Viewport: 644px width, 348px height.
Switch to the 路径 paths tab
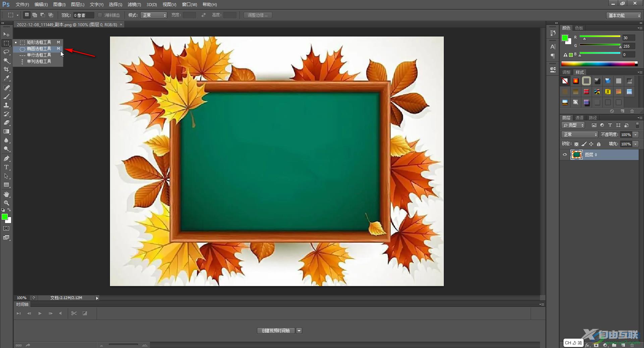(x=593, y=118)
